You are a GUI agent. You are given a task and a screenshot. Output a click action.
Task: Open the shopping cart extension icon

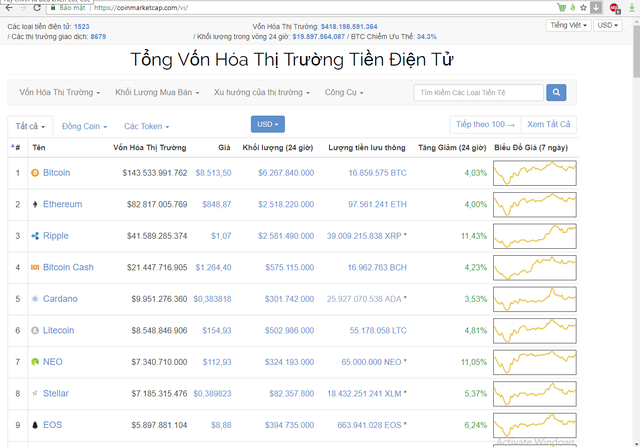tap(562, 7)
